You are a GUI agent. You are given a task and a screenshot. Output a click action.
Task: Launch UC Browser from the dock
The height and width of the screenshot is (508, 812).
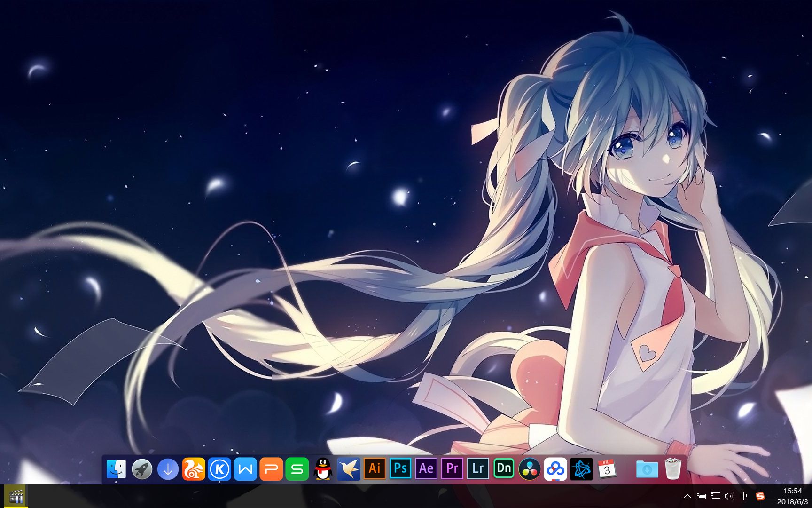[194, 469]
